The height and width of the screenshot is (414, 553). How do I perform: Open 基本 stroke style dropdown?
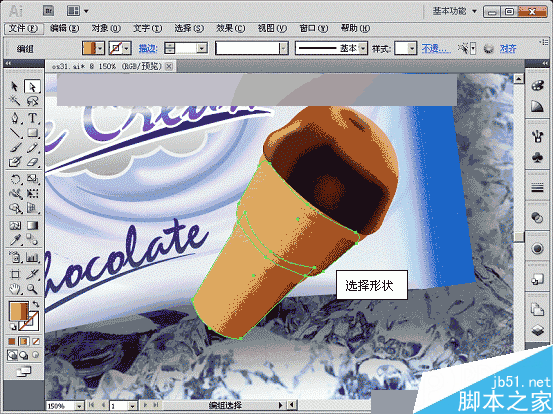tap(363, 48)
